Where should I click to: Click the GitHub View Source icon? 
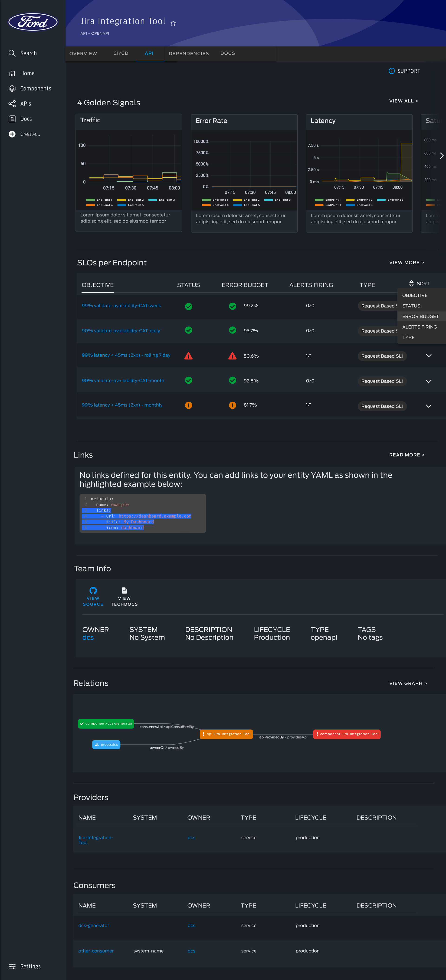(93, 590)
